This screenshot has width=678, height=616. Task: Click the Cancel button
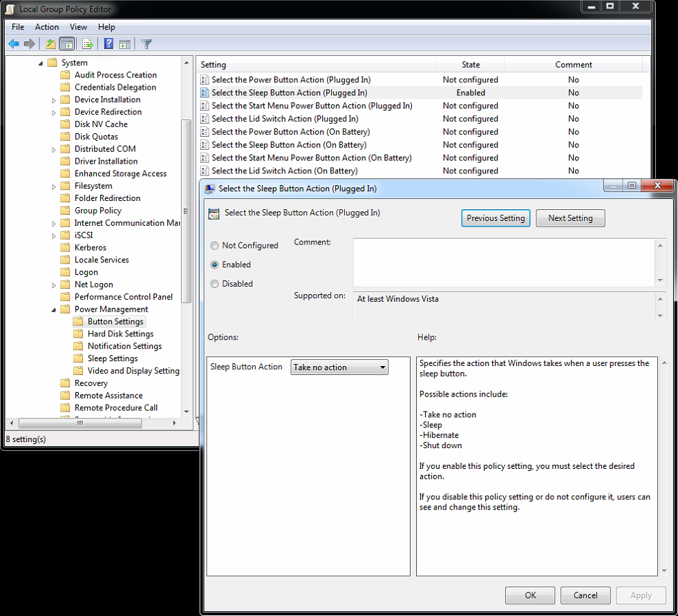[x=585, y=595]
